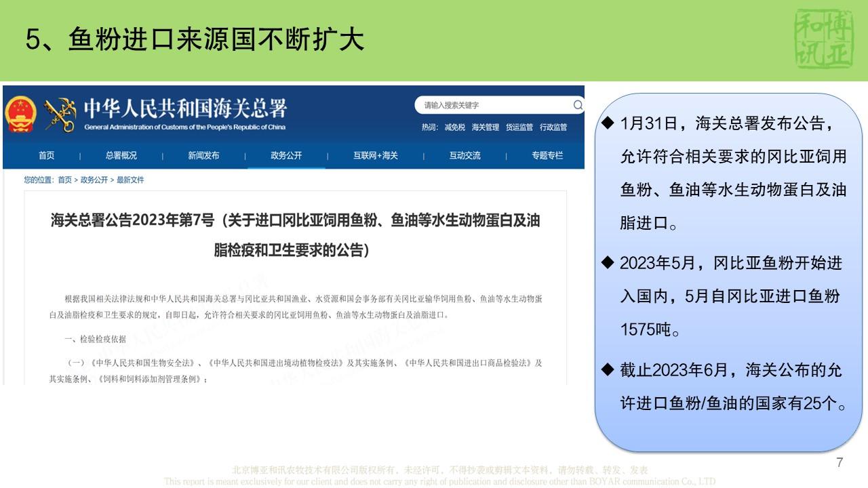Open the 总署概况 navigation tab
Viewport: 868px width, 488px height.
121,156
